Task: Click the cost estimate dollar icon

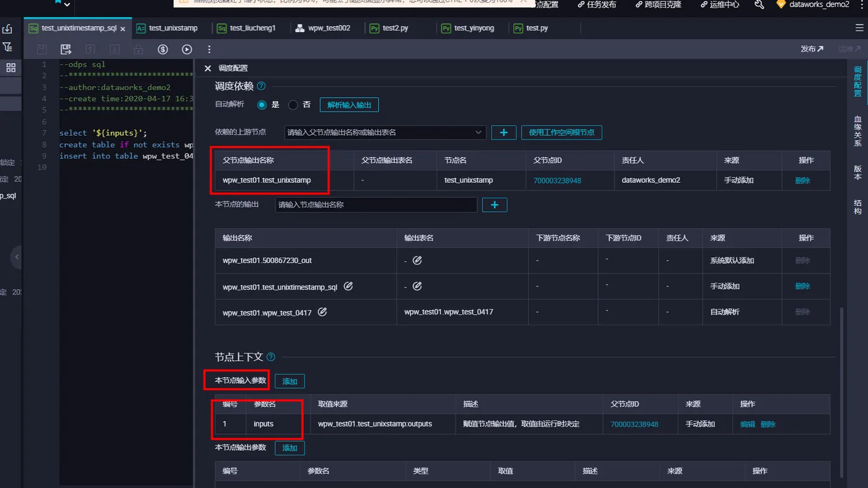Action: pos(163,49)
